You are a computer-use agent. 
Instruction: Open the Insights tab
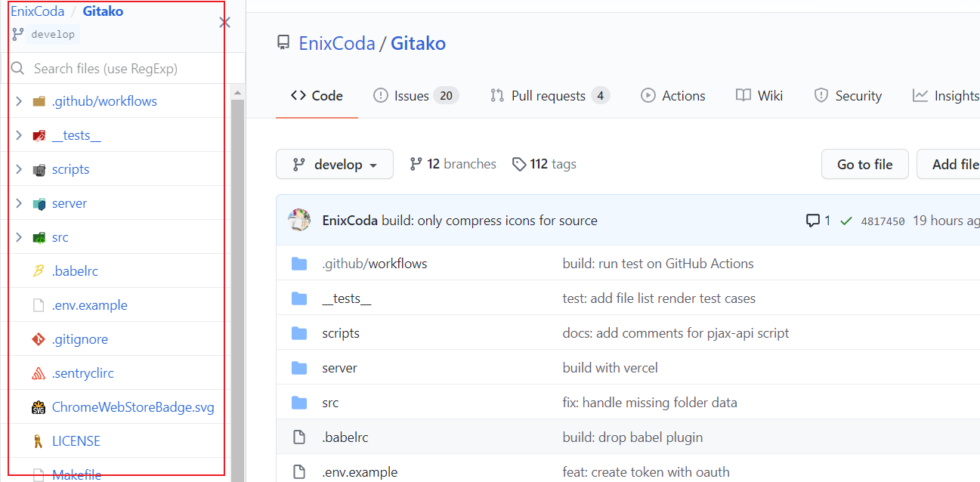[x=946, y=96]
